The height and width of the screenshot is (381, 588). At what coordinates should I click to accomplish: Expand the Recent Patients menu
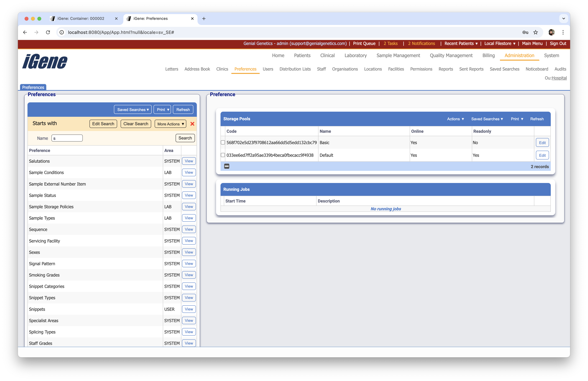tap(461, 44)
